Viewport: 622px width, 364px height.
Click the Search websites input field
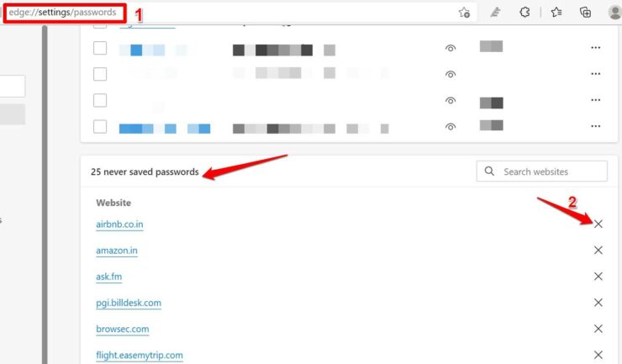coord(542,171)
